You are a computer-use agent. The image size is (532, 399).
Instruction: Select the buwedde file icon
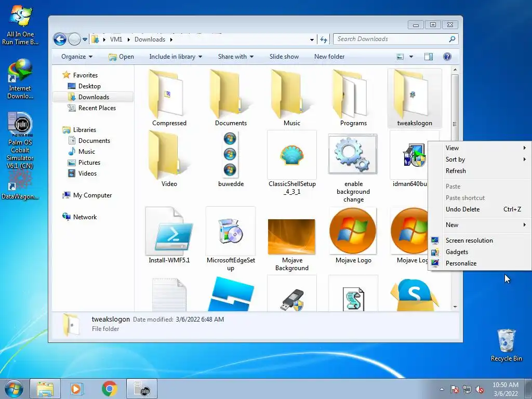click(x=230, y=155)
